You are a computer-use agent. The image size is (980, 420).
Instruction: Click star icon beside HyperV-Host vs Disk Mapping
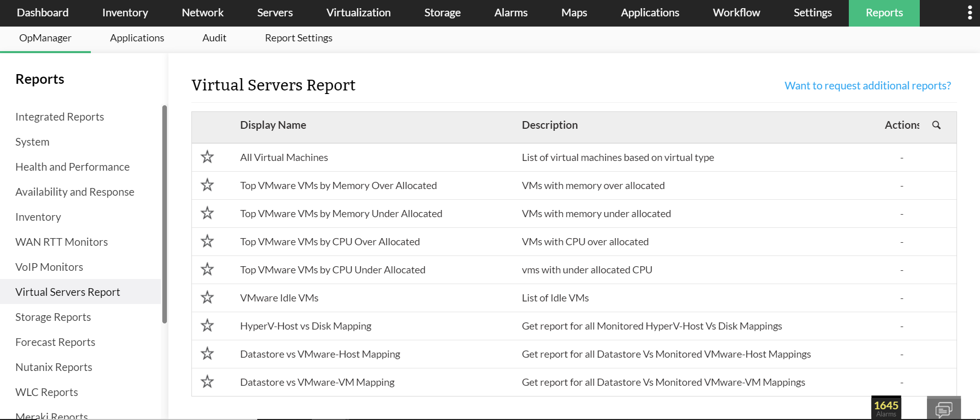coord(207,325)
